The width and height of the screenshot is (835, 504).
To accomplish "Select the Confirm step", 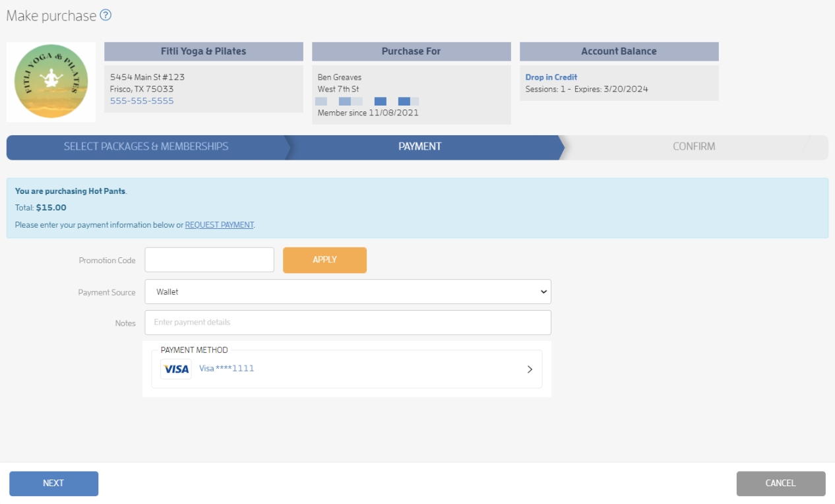I will (x=694, y=146).
